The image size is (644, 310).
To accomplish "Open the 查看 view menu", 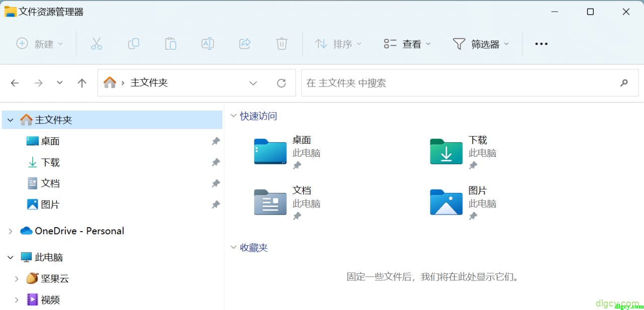I will 407,44.
